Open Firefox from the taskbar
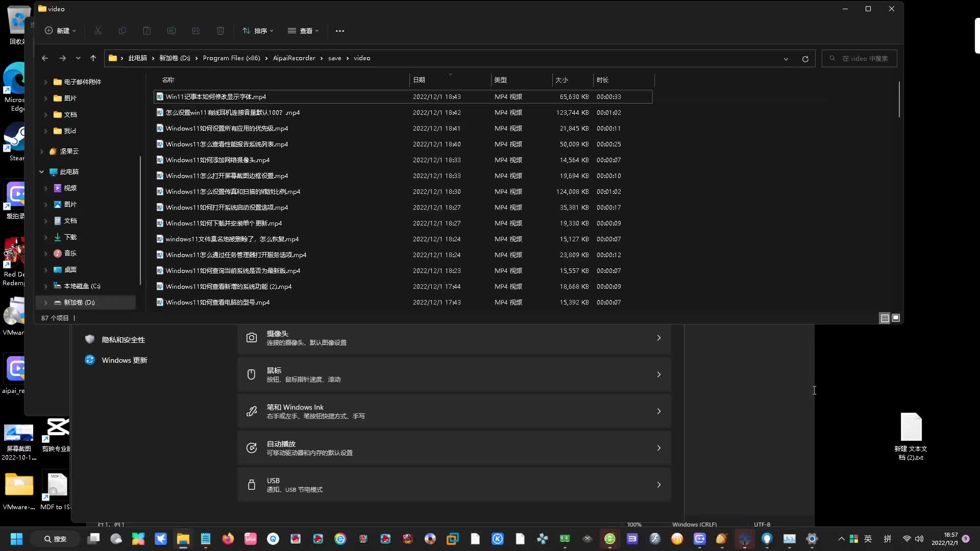This screenshot has width=980, height=551. (228, 539)
